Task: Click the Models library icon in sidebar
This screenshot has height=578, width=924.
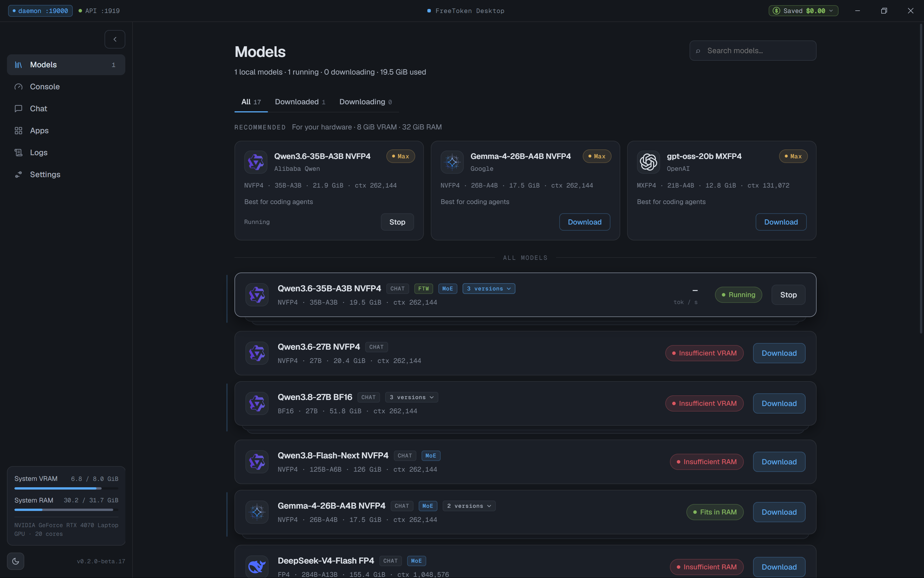Action: [x=18, y=65]
